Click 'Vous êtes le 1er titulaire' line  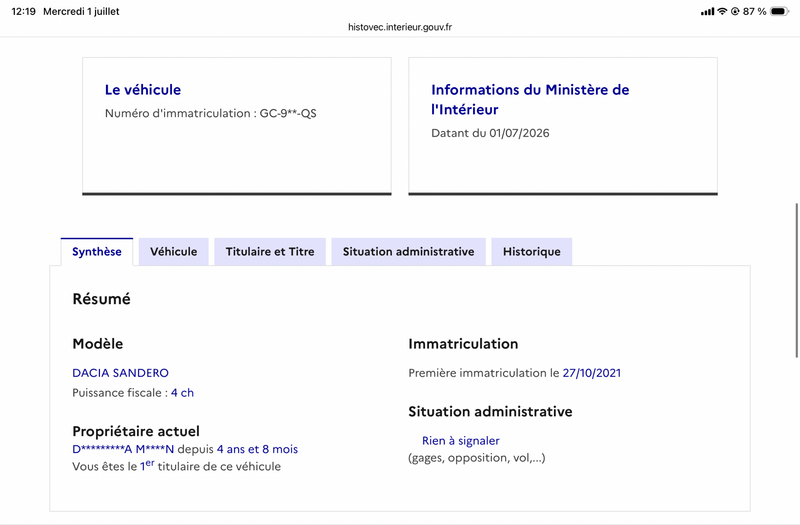click(177, 466)
